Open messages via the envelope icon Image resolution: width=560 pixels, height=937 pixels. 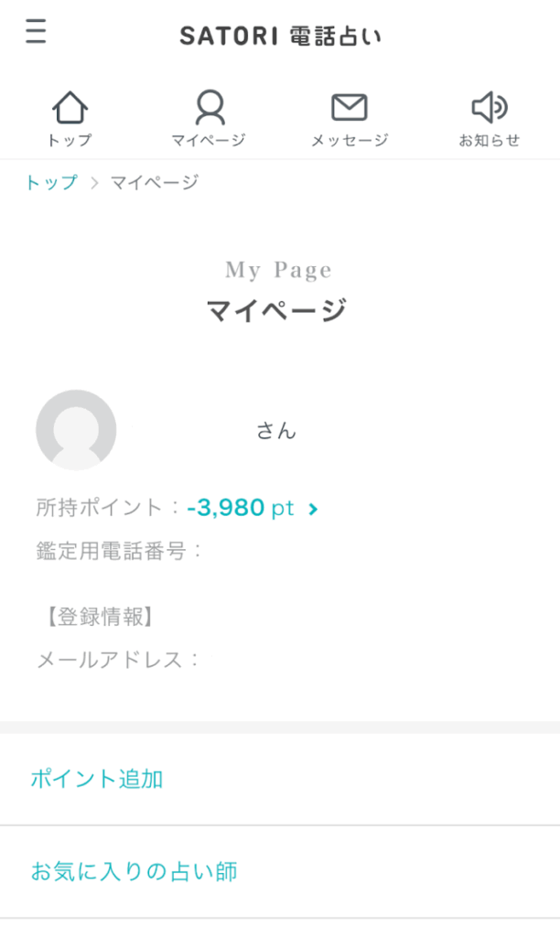point(349,109)
